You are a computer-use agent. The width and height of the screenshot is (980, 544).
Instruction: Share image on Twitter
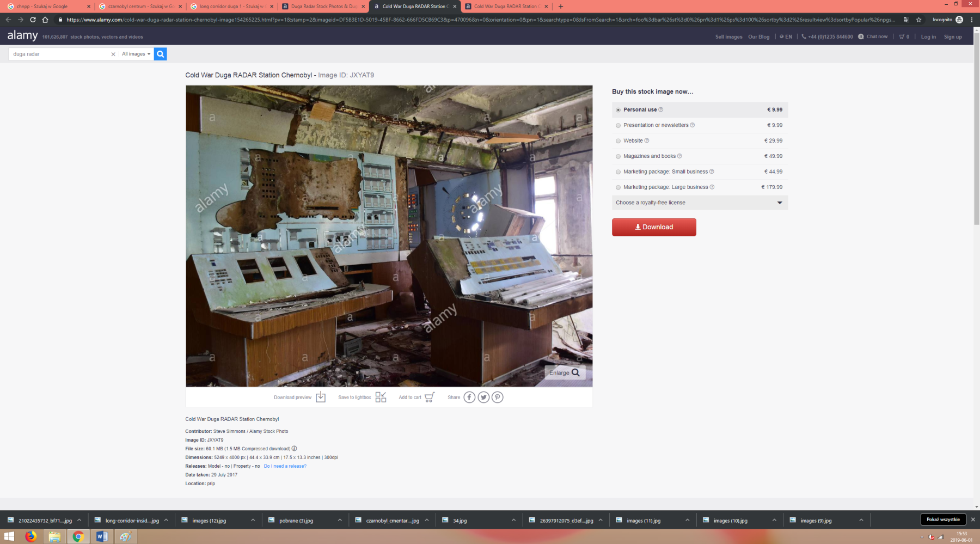(x=483, y=397)
